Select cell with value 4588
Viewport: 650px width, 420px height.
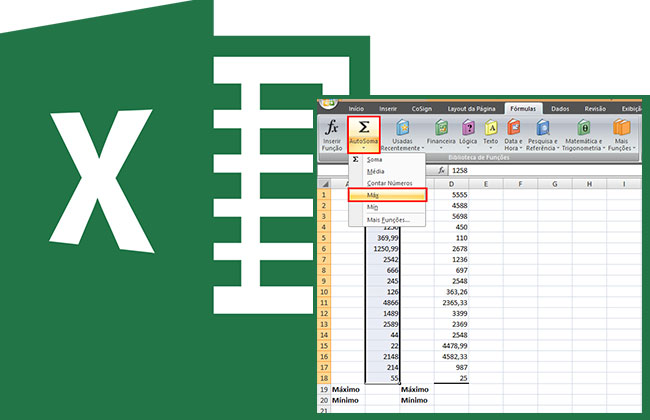pyautogui.click(x=451, y=206)
